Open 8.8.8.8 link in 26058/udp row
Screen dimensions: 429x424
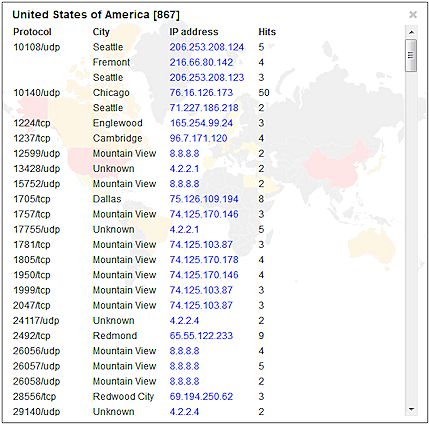point(184,381)
